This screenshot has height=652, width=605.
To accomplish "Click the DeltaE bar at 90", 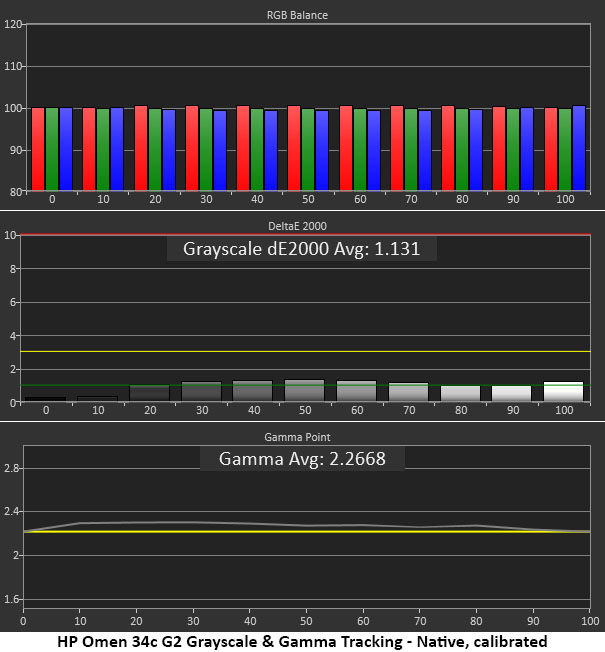I will tap(511, 393).
